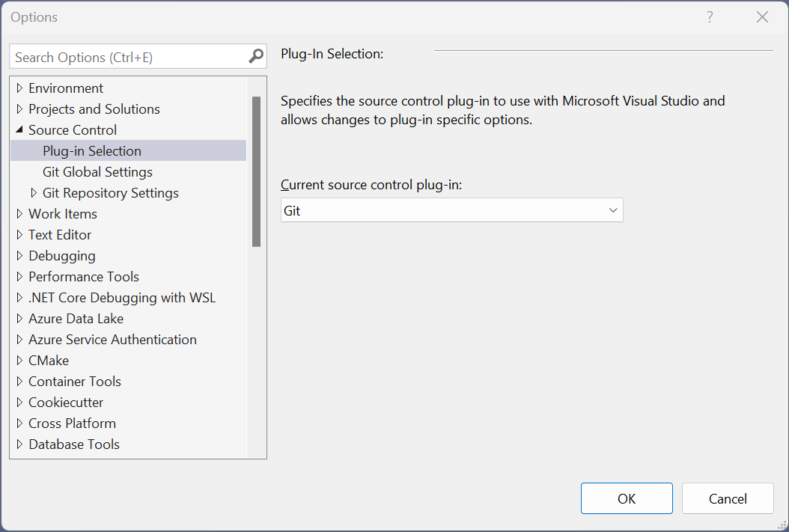Select the Plug-in Selection item

point(92,151)
